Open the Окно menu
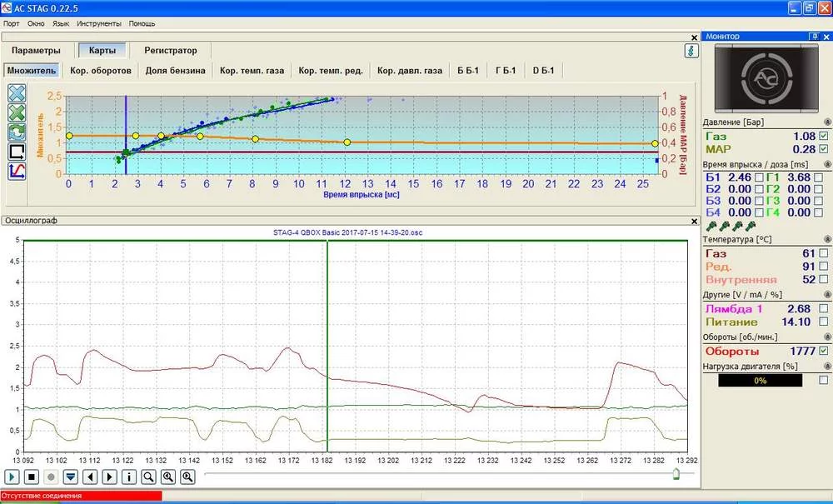The height and width of the screenshot is (504, 833). pos(36,23)
